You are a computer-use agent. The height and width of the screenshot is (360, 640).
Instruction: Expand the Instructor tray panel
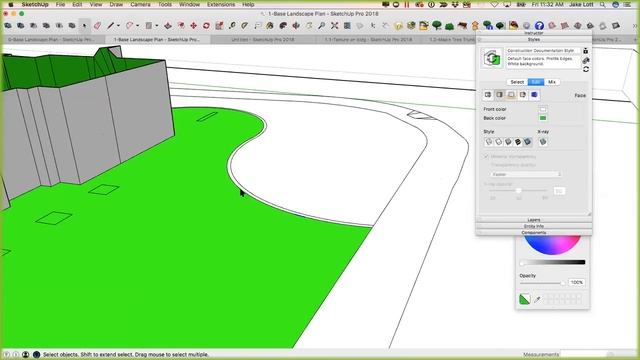tap(534, 33)
